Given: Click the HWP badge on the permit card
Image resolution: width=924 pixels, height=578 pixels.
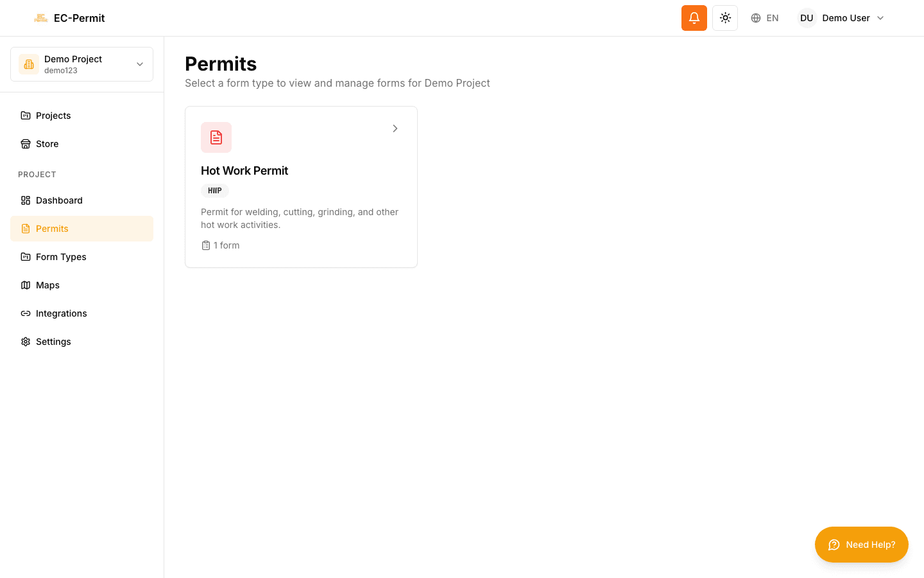Looking at the screenshot, I should click(215, 191).
